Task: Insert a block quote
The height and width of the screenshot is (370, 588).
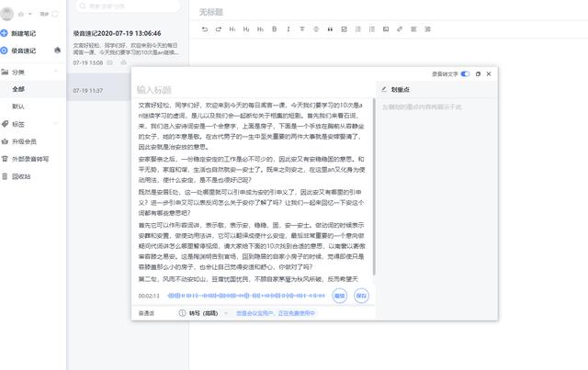Action: pyautogui.click(x=330, y=29)
